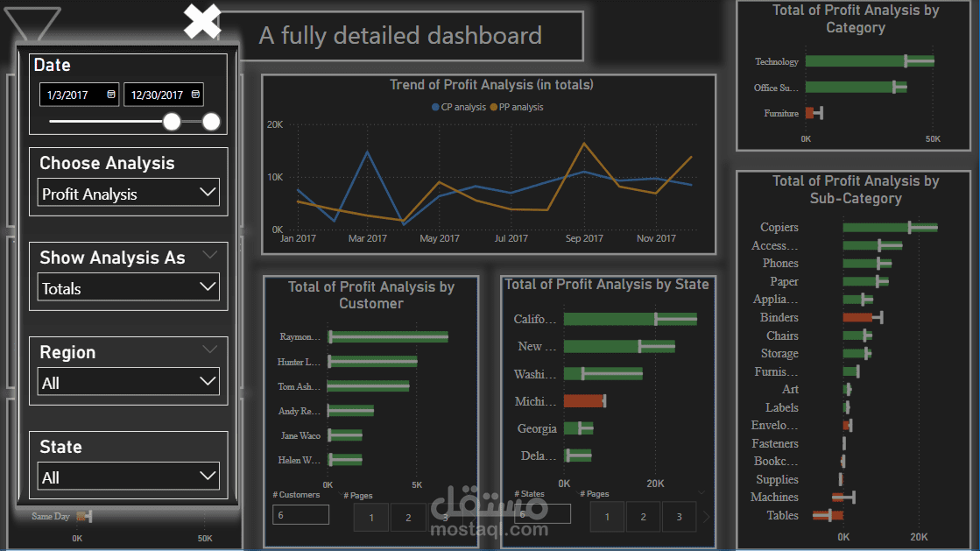Select the Washington state bar

[603, 374]
